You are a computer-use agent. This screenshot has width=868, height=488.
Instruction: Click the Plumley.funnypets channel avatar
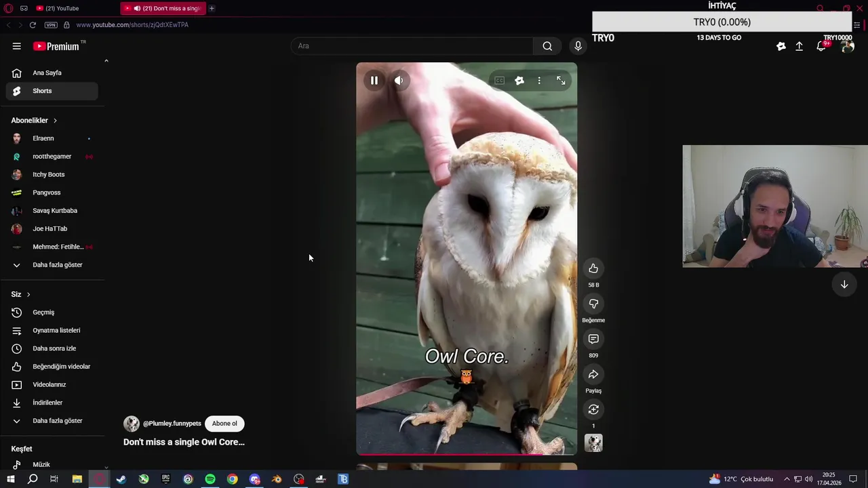click(132, 424)
